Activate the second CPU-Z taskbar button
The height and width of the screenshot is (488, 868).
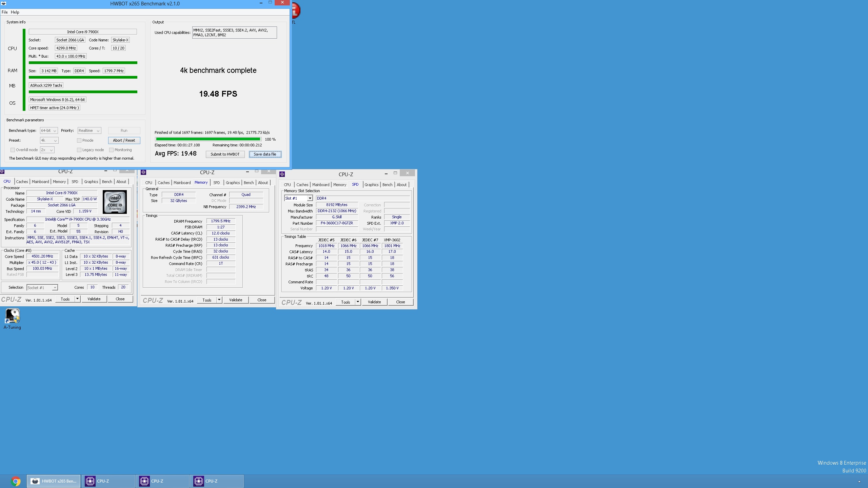(163, 481)
